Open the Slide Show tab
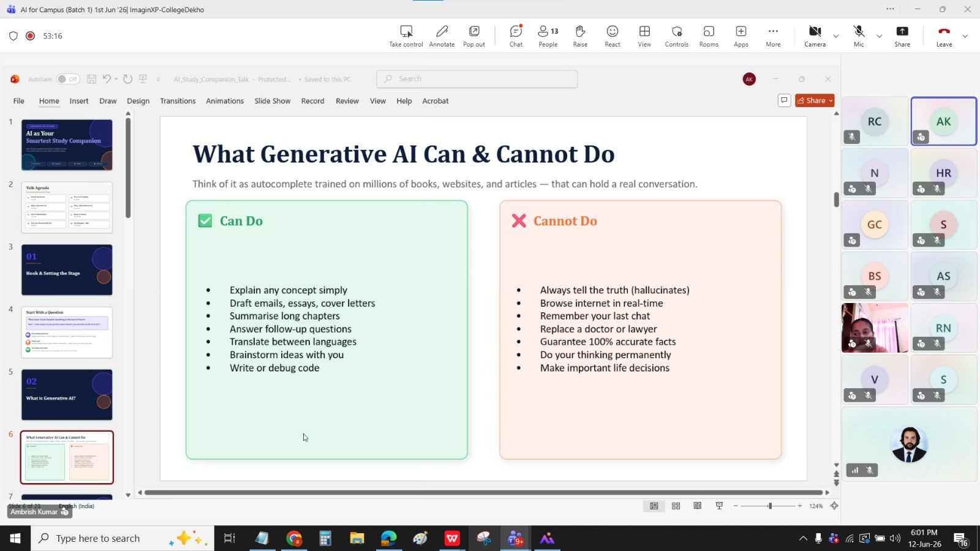The width and height of the screenshot is (980, 551). (273, 101)
